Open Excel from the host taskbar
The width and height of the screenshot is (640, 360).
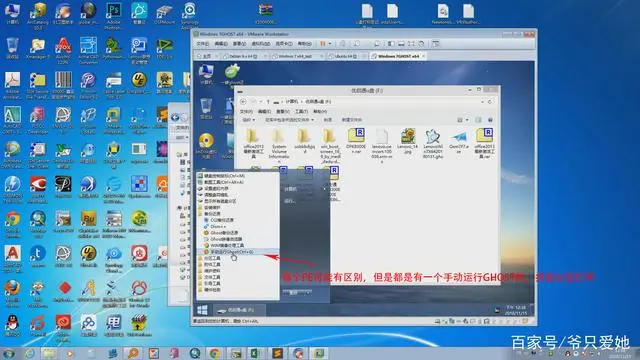coord(256,353)
